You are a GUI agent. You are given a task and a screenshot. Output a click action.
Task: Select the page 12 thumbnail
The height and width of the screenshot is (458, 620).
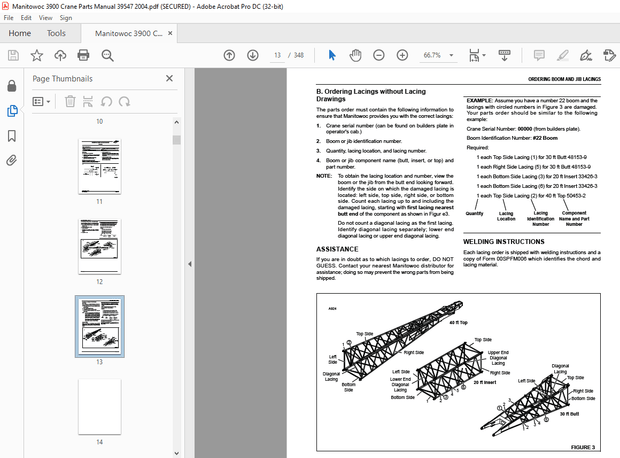coord(100,246)
